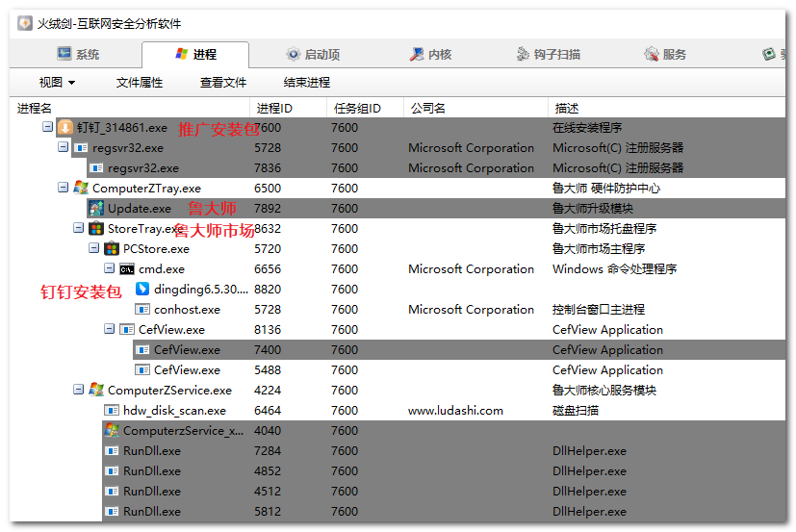Select the 鲁大师核心服务模块 description

(604, 391)
